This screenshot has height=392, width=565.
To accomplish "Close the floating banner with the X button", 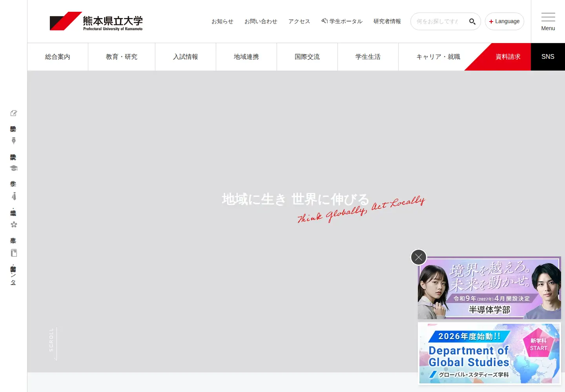I will click(419, 257).
